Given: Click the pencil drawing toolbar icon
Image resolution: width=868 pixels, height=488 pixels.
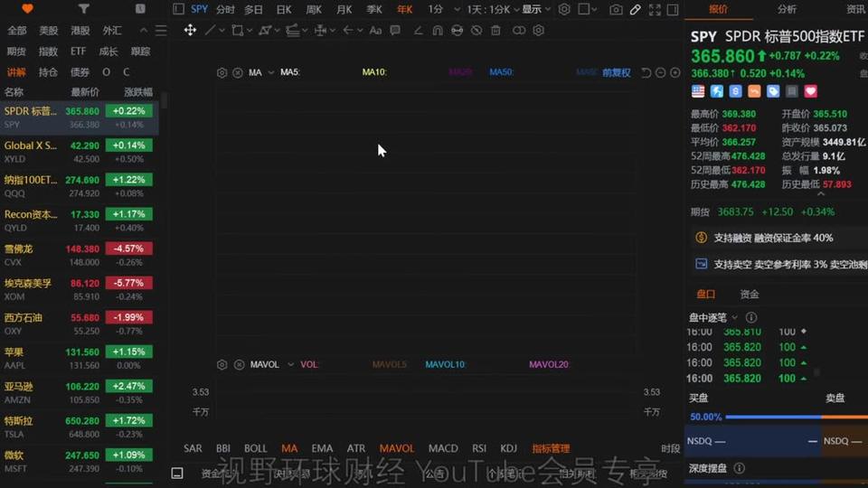Looking at the screenshot, I should [636, 9].
